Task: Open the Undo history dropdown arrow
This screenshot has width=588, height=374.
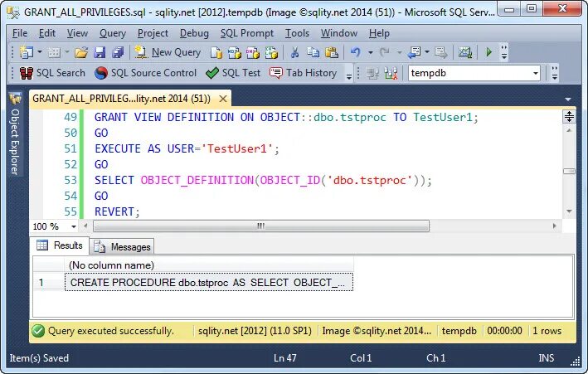Action: (371, 52)
